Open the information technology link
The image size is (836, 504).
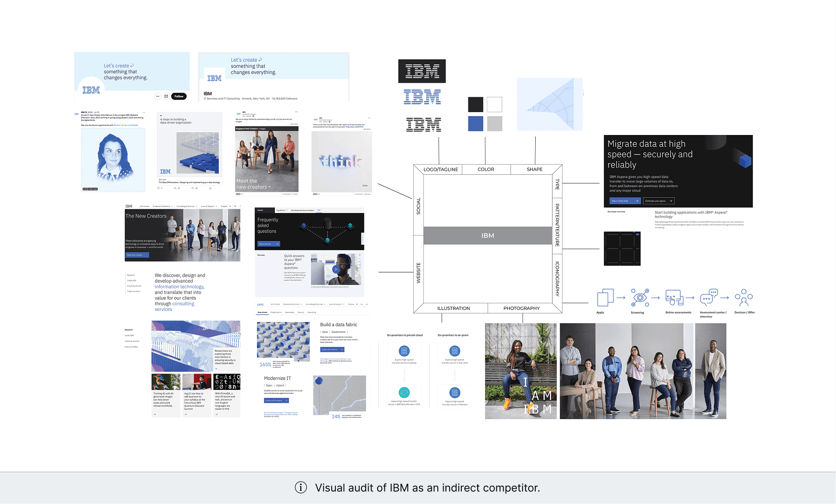(179, 287)
